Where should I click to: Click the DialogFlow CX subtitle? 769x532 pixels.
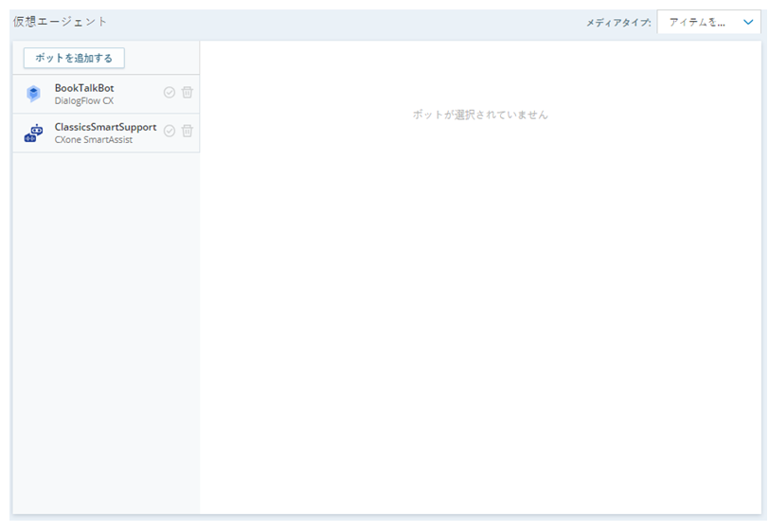pos(84,100)
